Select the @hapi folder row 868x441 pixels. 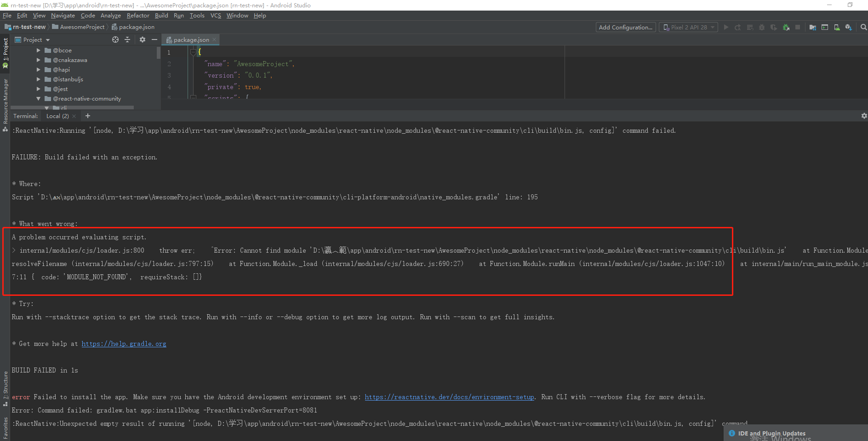[86, 70]
